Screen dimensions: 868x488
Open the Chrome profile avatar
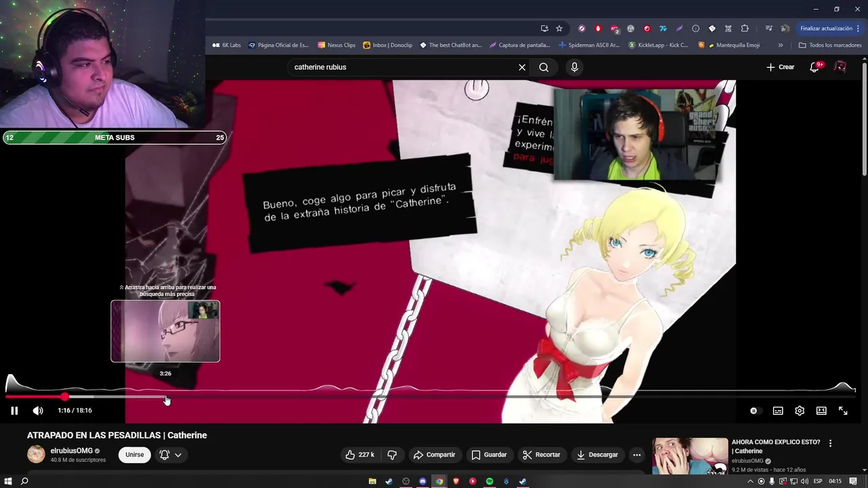point(785,28)
